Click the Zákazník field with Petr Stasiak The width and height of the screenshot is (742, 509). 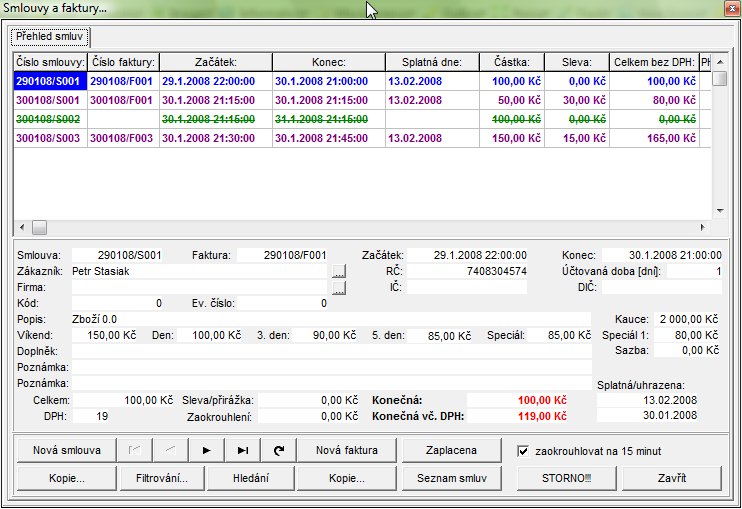coord(200,271)
